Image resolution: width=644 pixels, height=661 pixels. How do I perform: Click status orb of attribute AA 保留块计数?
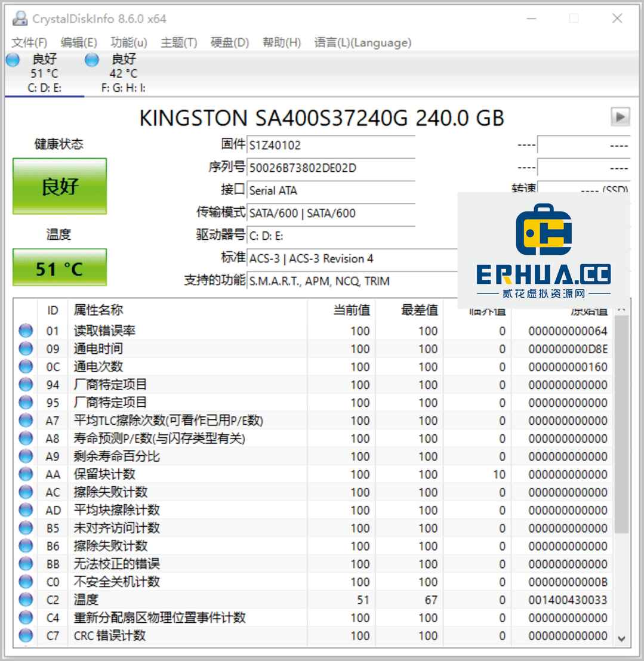(x=26, y=474)
